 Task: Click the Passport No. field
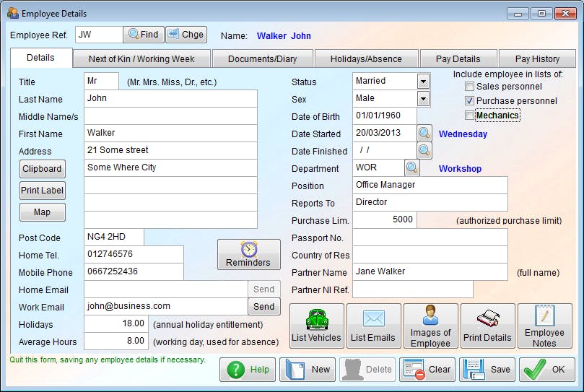pyautogui.click(x=430, y=237)
